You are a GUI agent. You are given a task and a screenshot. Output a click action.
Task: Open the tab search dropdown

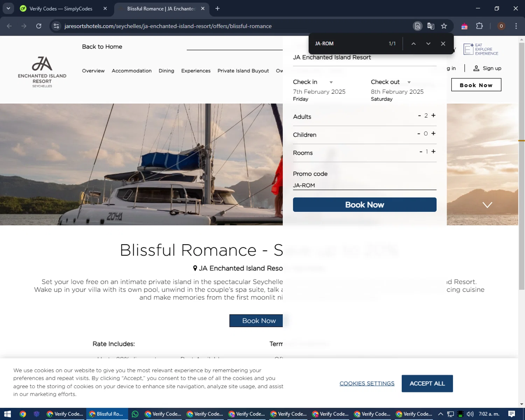[x=8, y=8]
